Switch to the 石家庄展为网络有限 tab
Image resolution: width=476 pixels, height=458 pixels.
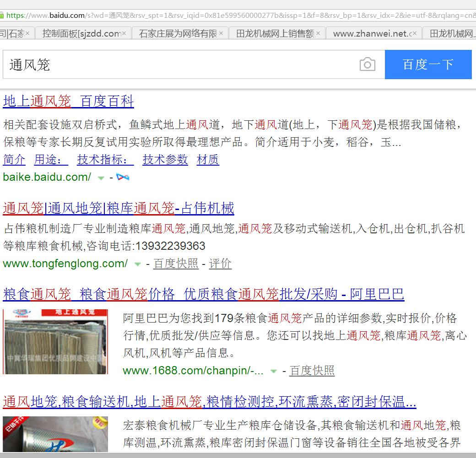click(x=178, y=33)
